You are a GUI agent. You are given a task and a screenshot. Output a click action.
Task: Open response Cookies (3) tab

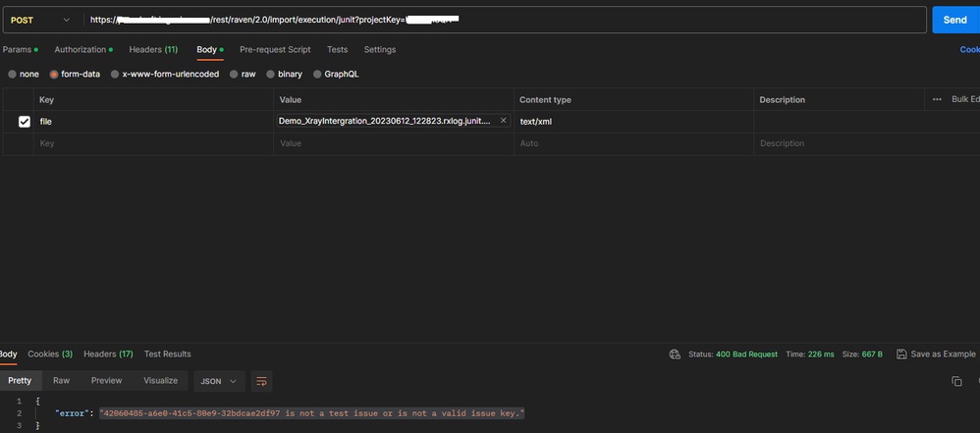pyautogui.click(x=50, y=354)
